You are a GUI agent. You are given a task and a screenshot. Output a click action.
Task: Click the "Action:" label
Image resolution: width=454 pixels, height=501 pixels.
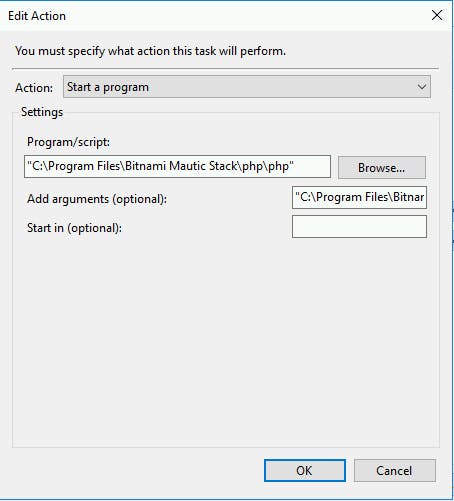(x=34, y=88)
